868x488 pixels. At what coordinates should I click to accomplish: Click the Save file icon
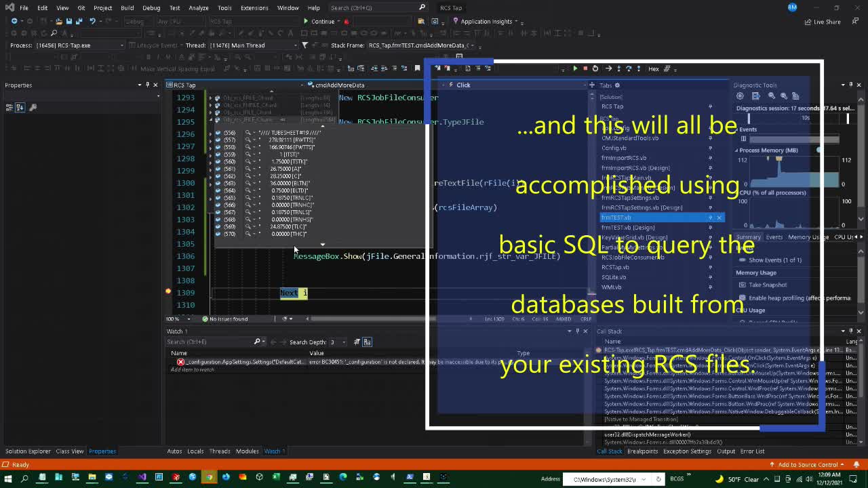(68, 21)
